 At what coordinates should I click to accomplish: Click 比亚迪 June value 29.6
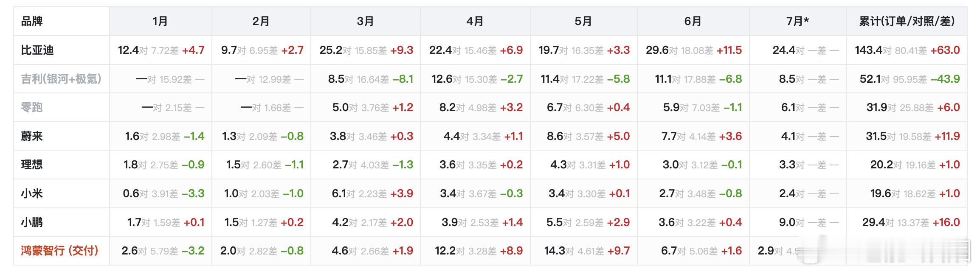pos(657,50)
